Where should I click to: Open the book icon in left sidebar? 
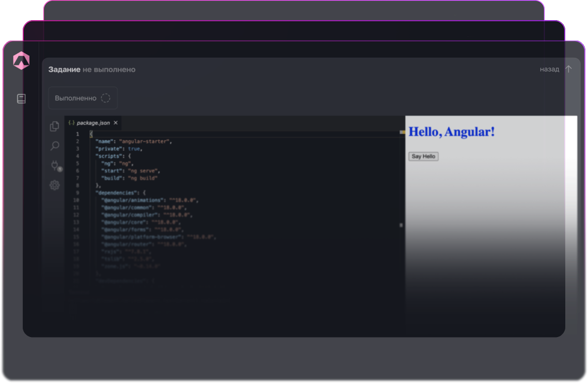(21, 99)
